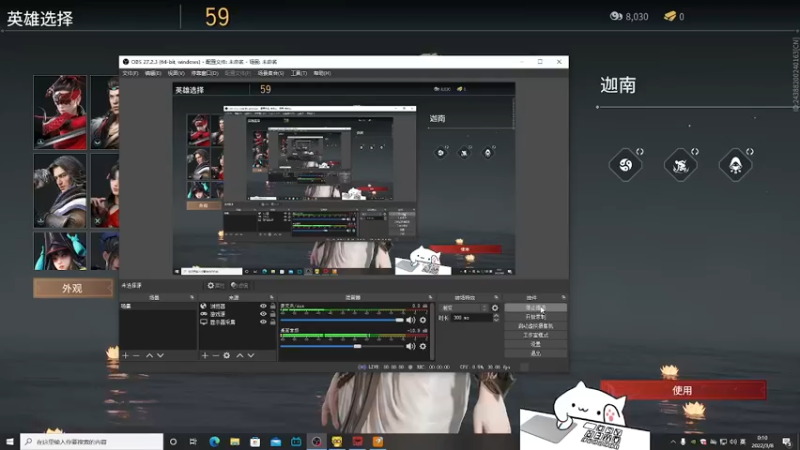Mute the second audio track speaker icon in mixer

[411, 346]
